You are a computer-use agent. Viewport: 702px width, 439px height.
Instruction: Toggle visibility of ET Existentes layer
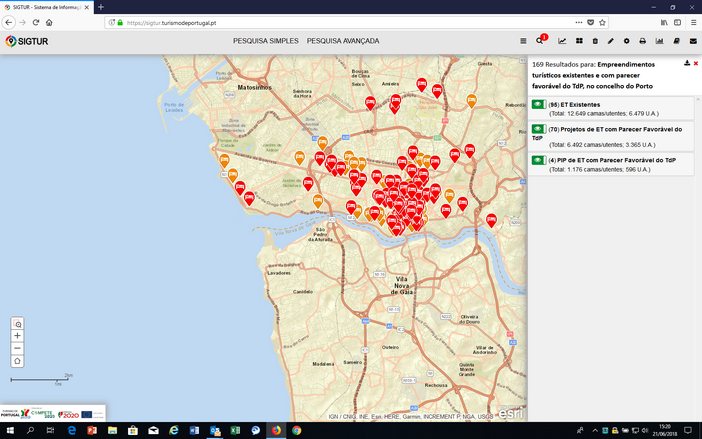tap(537, 104)
